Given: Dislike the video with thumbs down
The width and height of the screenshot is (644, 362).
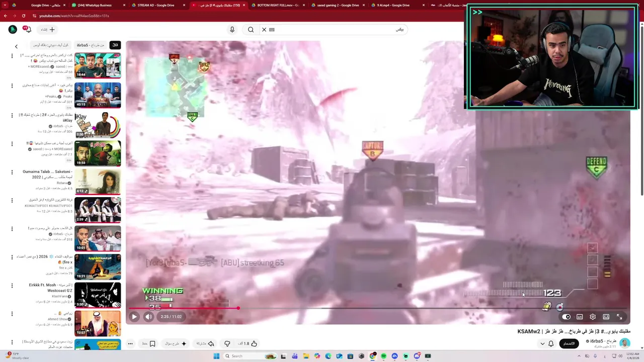Looking at the screenshot, I should click(227, 343).
